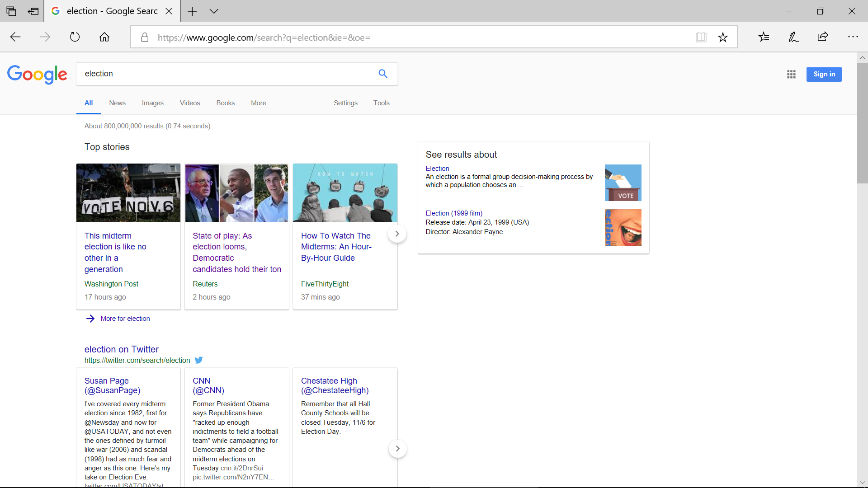The image size is (868, 488).
Task: Click the browser Forward arrow
Action: [45, 37]
